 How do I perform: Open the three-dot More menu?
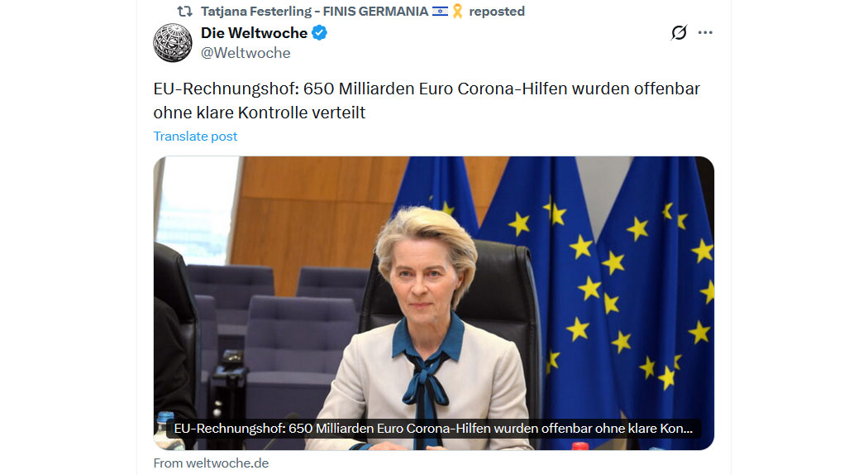point(705,33)
